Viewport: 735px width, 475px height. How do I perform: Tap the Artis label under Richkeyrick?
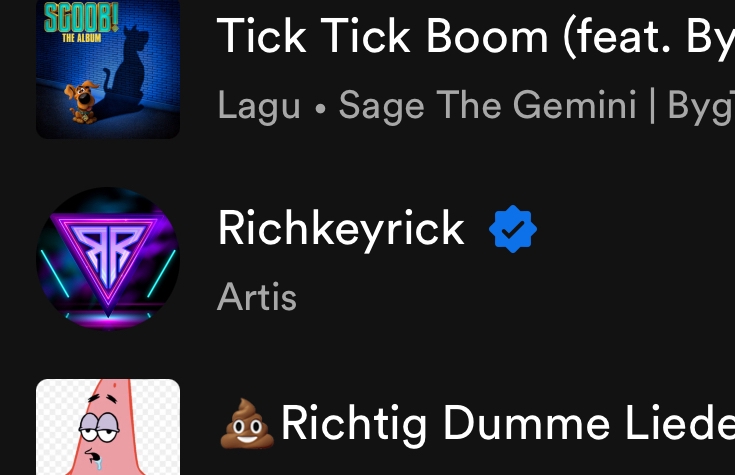point(257,297)
